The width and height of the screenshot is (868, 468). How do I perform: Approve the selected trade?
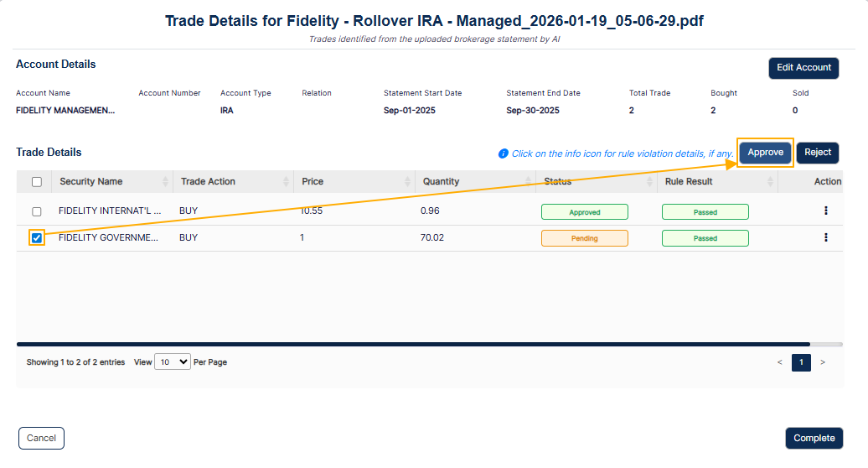tap(765, 153)
